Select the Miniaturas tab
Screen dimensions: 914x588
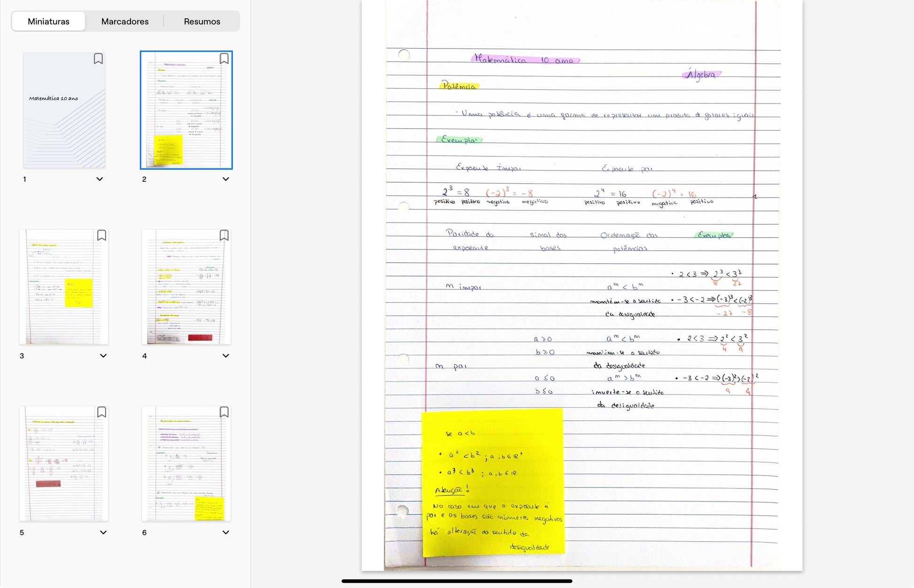(48, 22)
